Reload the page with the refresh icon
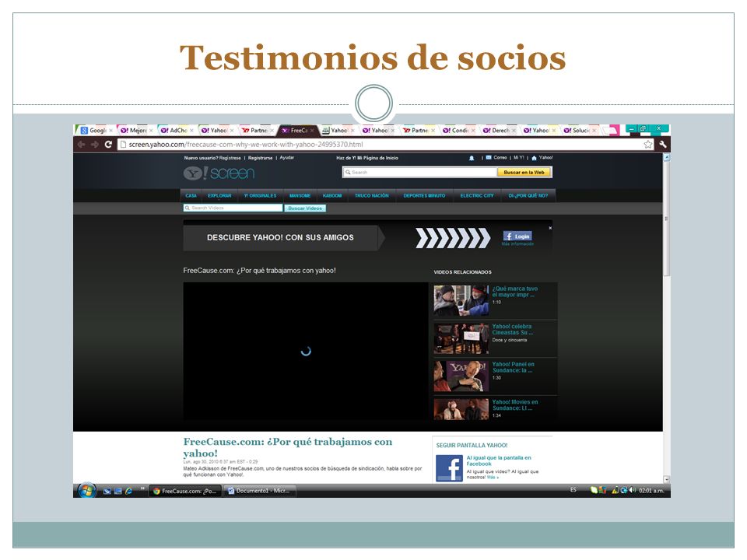 tap(108, 145)
